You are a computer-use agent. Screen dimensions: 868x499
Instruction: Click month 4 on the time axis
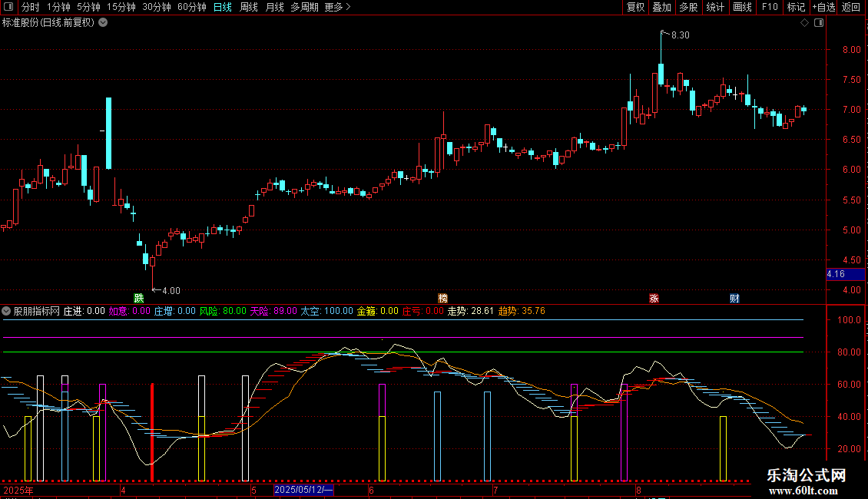click(x=123, y=490)
